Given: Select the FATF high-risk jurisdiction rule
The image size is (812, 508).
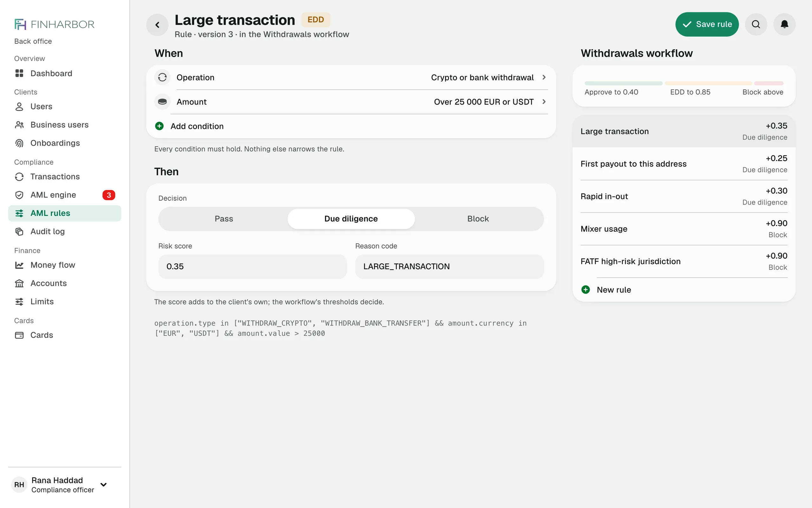Looking at the screenshot, I should (684, 261).
